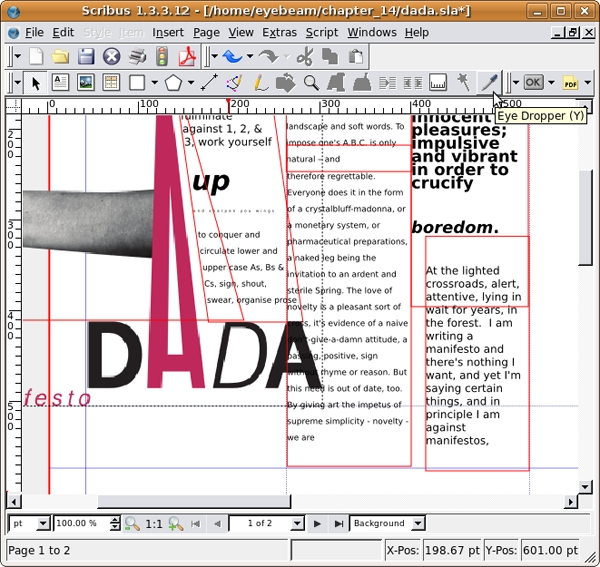Select the Eye Dropper tool

(488, 82)
